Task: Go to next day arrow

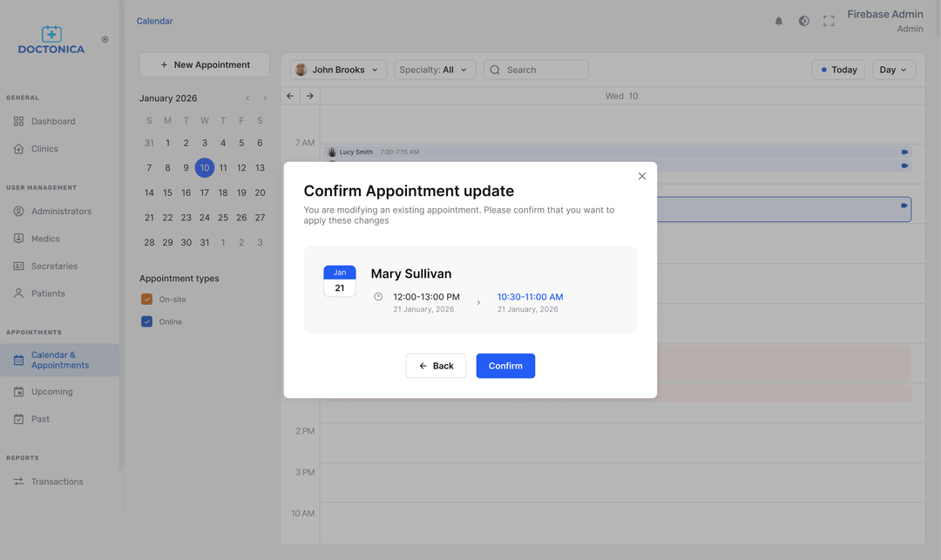Action: point(309,96)
